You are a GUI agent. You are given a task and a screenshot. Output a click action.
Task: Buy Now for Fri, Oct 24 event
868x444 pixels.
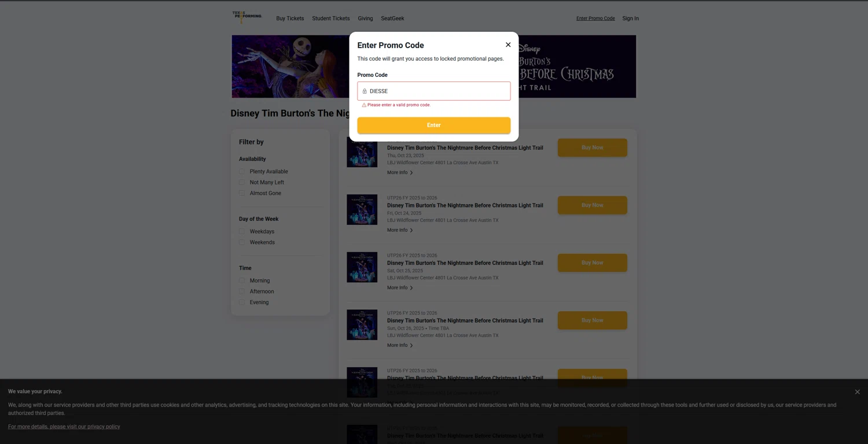coord(593,205)
